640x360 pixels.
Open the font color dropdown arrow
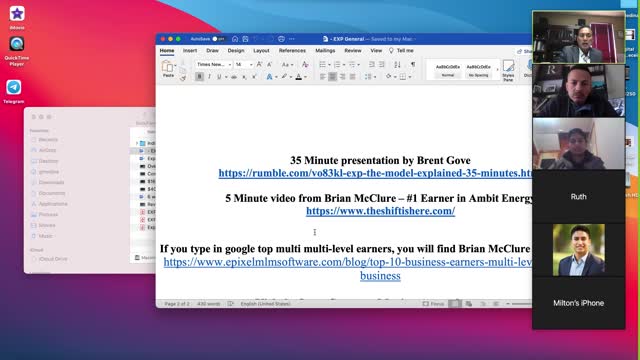(x=305, y=77)
